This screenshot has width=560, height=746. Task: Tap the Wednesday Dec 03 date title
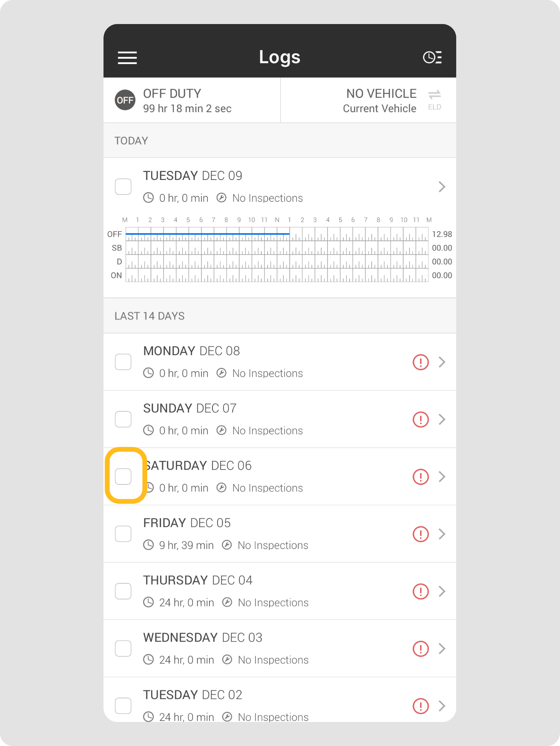click(x=203, y=637)
